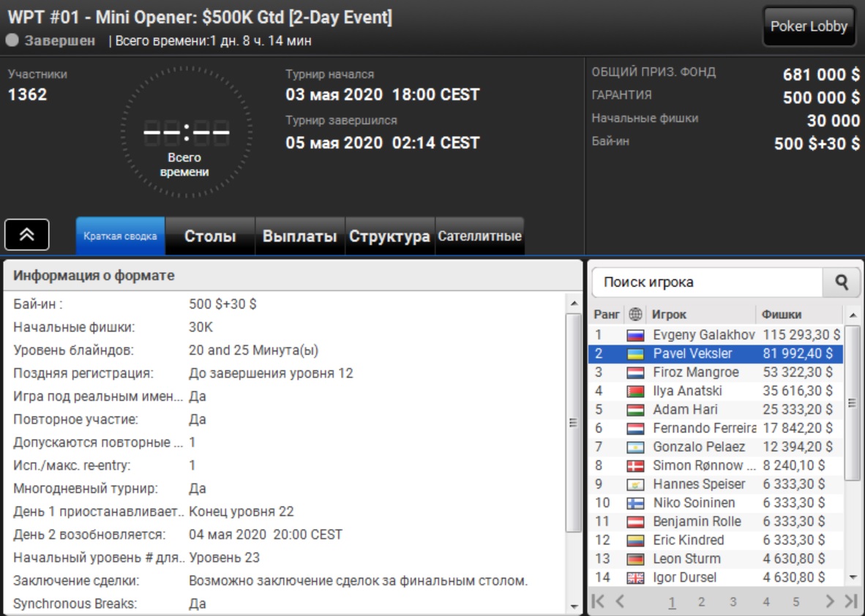
Task: Jump to last page of player list
Action: (x=850, y=601)
